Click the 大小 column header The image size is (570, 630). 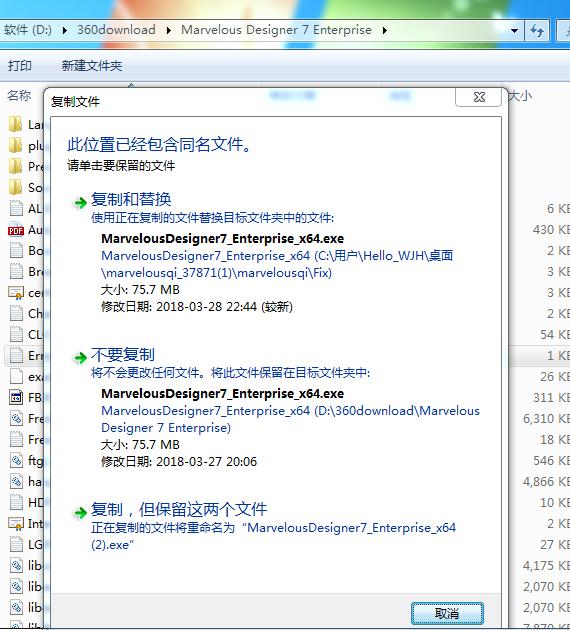coord(520,96)
